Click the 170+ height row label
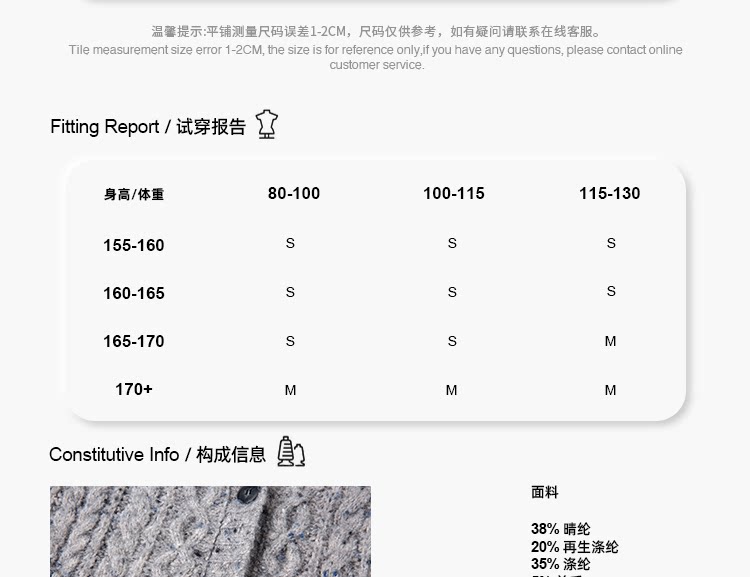The image size is (750, 577). [133, 389]
